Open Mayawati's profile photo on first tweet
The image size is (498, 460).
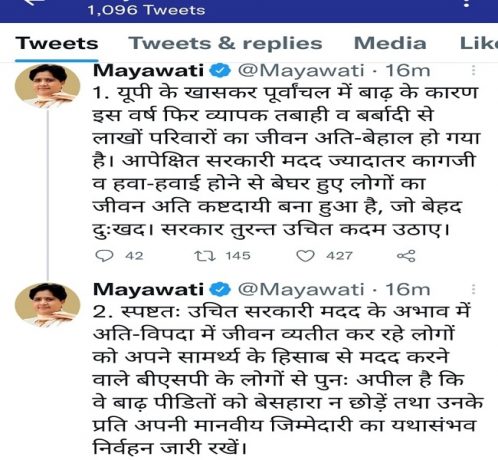pos(47,86)
